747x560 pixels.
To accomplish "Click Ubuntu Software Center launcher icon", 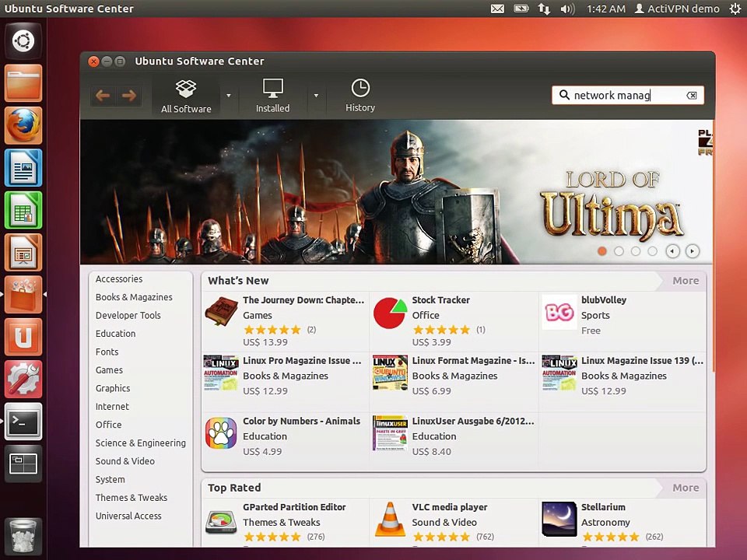I will [23, 295].
